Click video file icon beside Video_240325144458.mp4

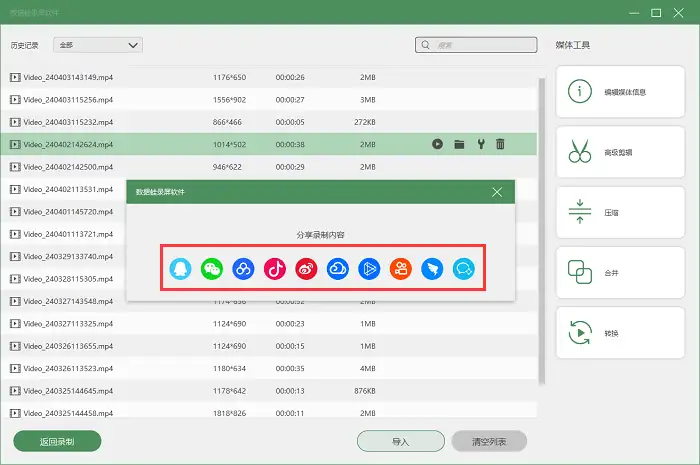click(x=15, y=413)
